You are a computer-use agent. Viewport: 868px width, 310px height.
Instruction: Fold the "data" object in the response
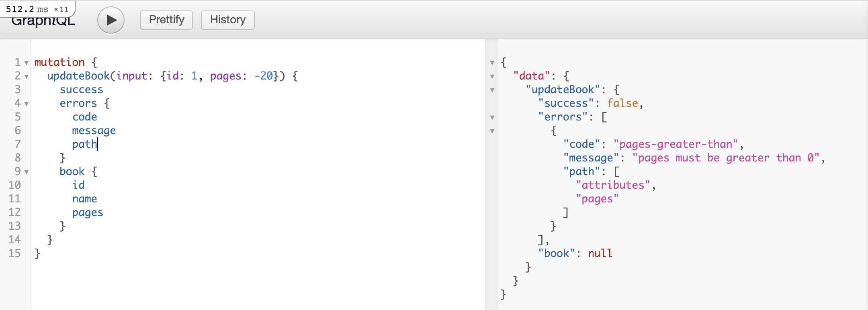(492, 77)
